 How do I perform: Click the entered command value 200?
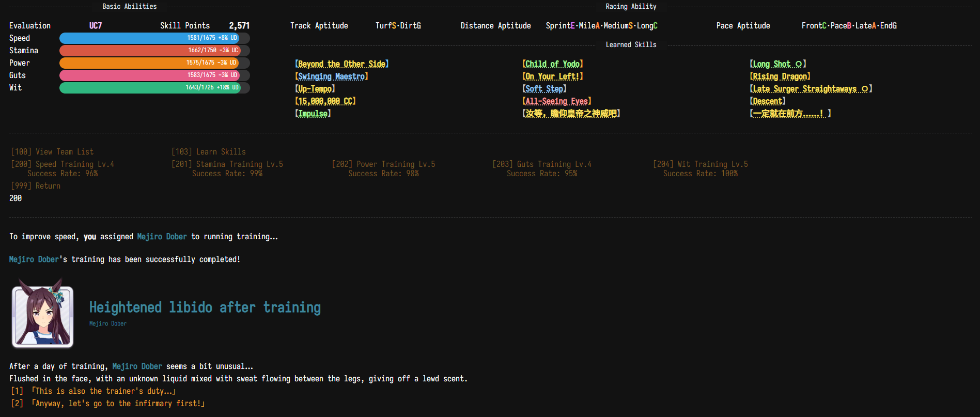point(15,198)
